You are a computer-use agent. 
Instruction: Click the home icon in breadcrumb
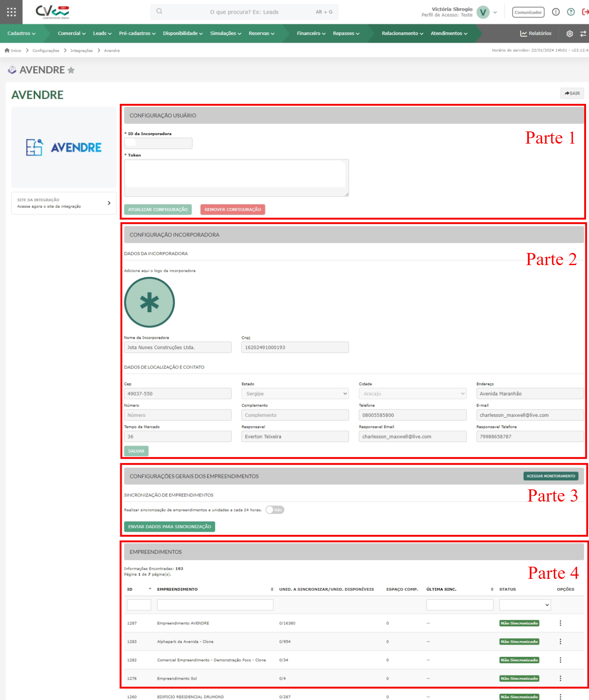[x=7, y=50]
